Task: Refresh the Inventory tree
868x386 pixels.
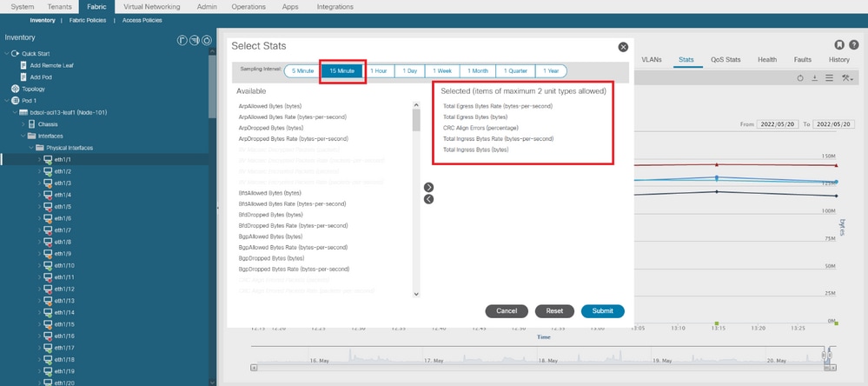Action: [x=207, y=41]
